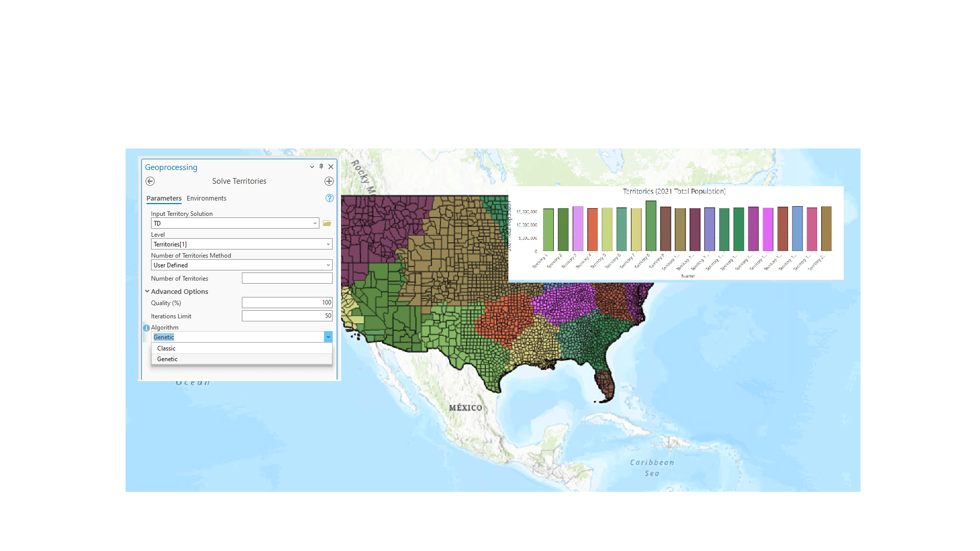
Task: Open tool help via the question mark icon
Action: coord(329,198)
